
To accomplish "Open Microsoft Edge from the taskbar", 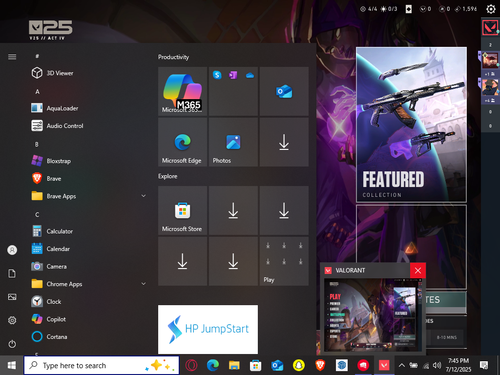I will coord(213,365).
